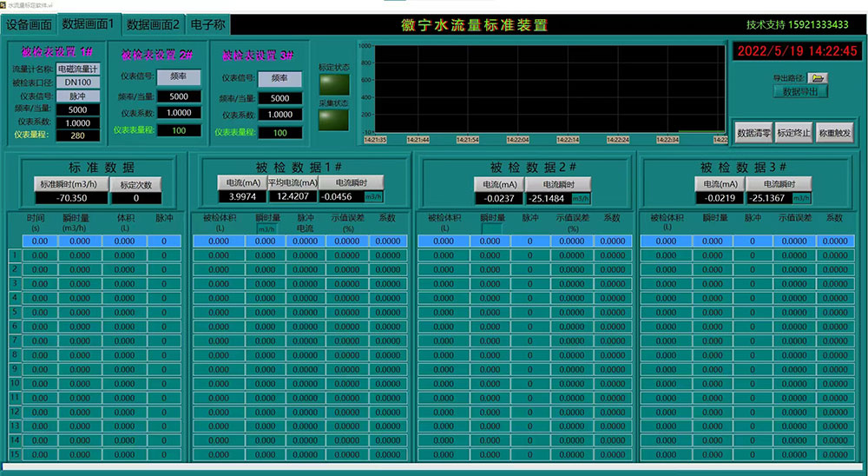Click the flow value -25.1484
The image size is (868, 476).
point(548,198)
